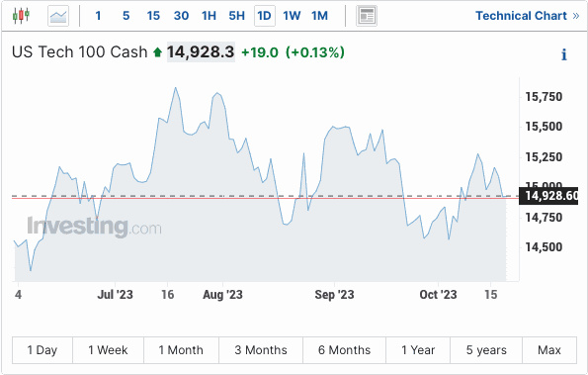The image size is (588, 375).
Task: Click the 14,500 axis label
Action: (544, 247)
